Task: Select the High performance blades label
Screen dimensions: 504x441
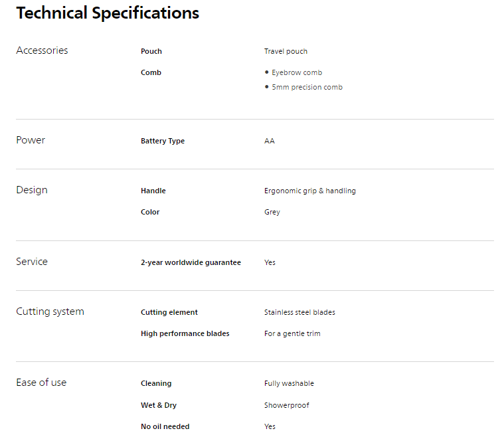Action: point(185,333)
